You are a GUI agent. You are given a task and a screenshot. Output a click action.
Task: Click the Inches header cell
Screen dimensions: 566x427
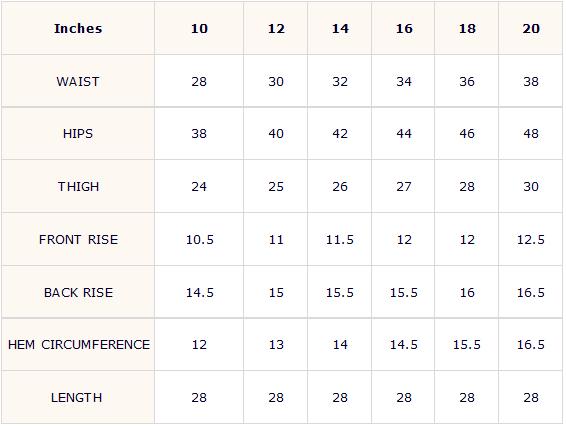(78, 29)
